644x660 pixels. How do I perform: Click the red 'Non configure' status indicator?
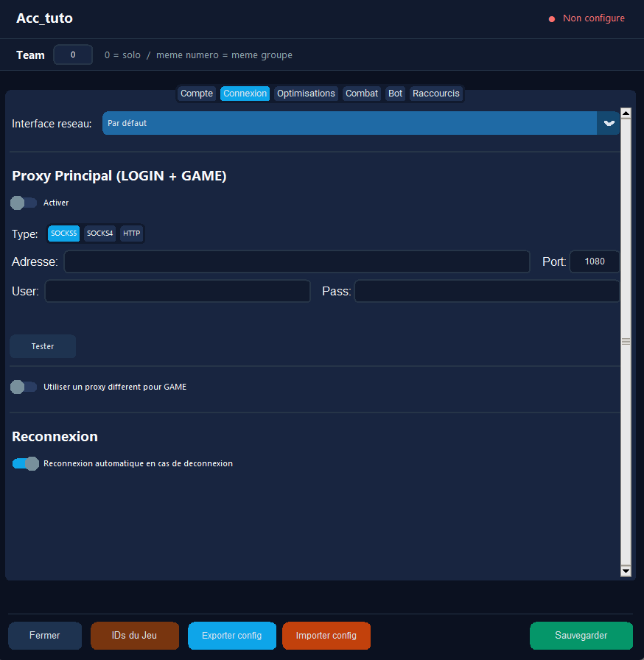pos(587,18)
